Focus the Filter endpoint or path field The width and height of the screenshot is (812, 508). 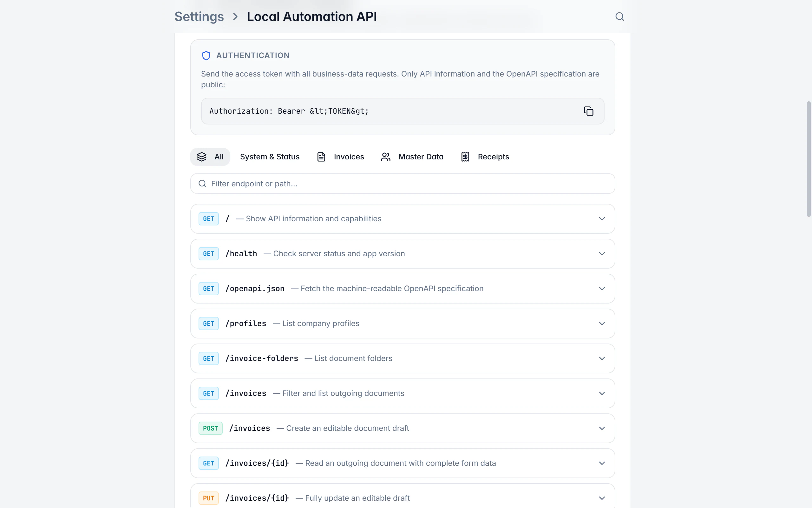point(403,184)
